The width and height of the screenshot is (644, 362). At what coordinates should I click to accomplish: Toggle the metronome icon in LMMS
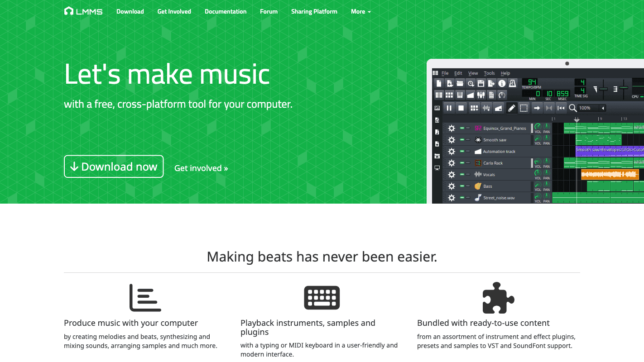coord(512,83)
